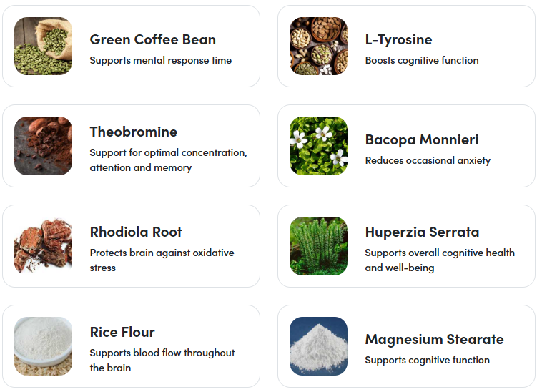Click the green coffee beans image
537x392 pixels.
point(43,46)
